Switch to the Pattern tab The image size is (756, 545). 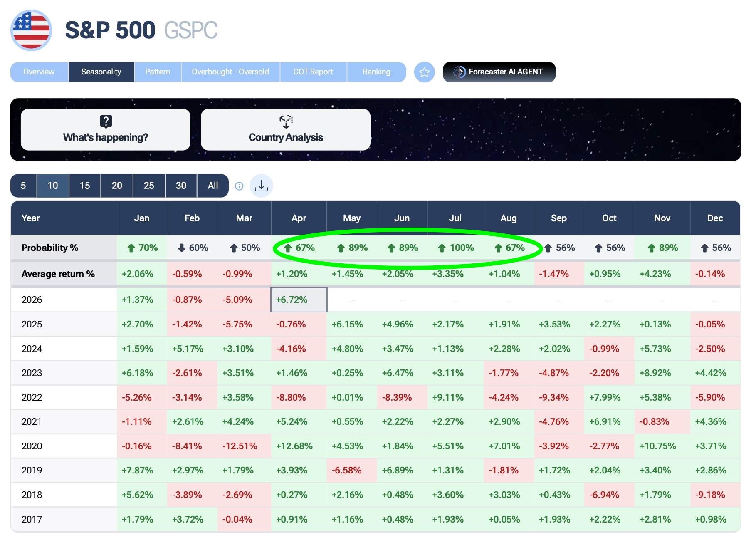[158, 72]
